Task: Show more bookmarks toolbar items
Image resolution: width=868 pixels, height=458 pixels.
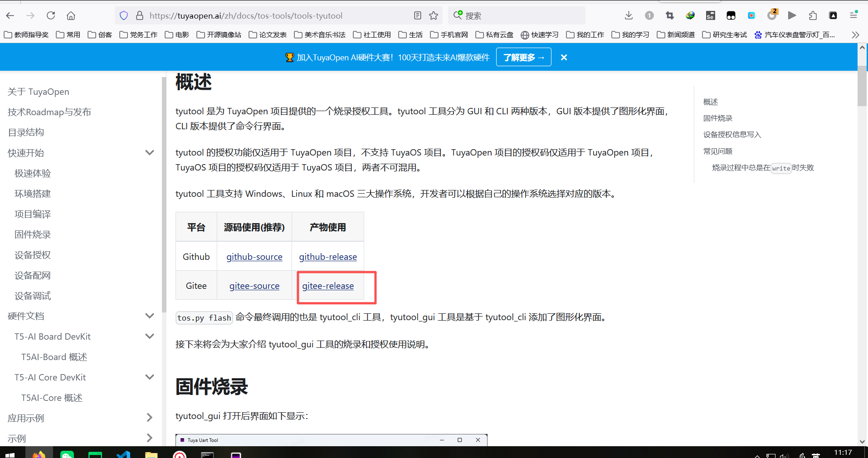Action: click(x=855, y=35)
